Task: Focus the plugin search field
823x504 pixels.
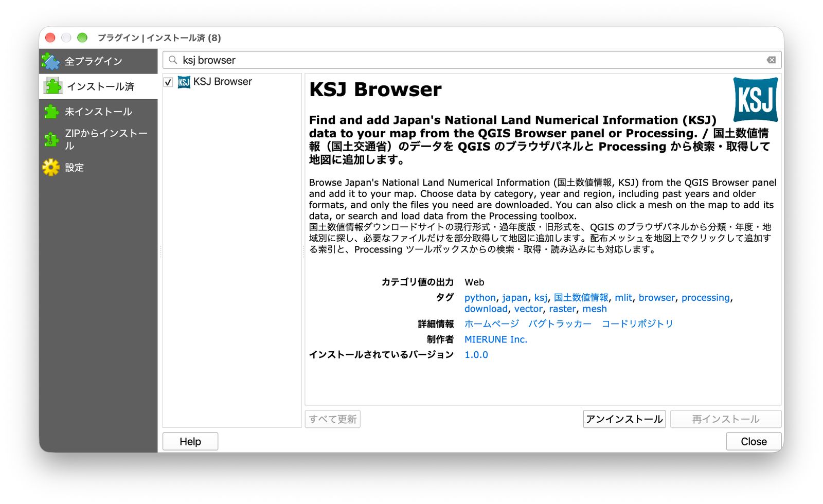Action: click(x=472, y=60)
